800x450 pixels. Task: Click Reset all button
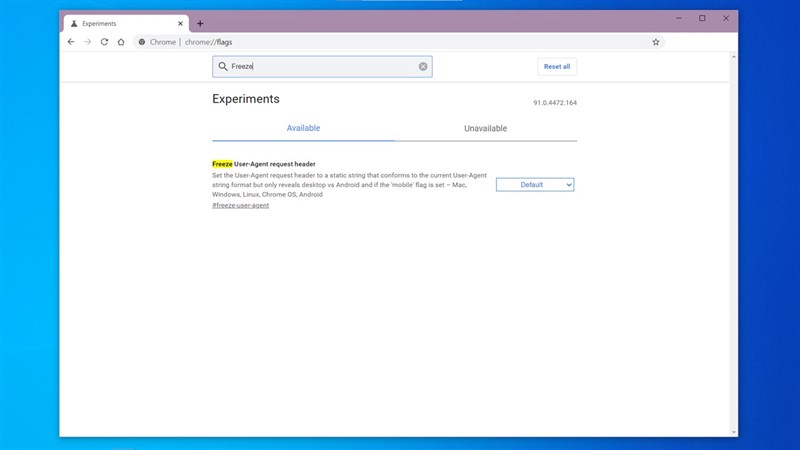(557, 66)
